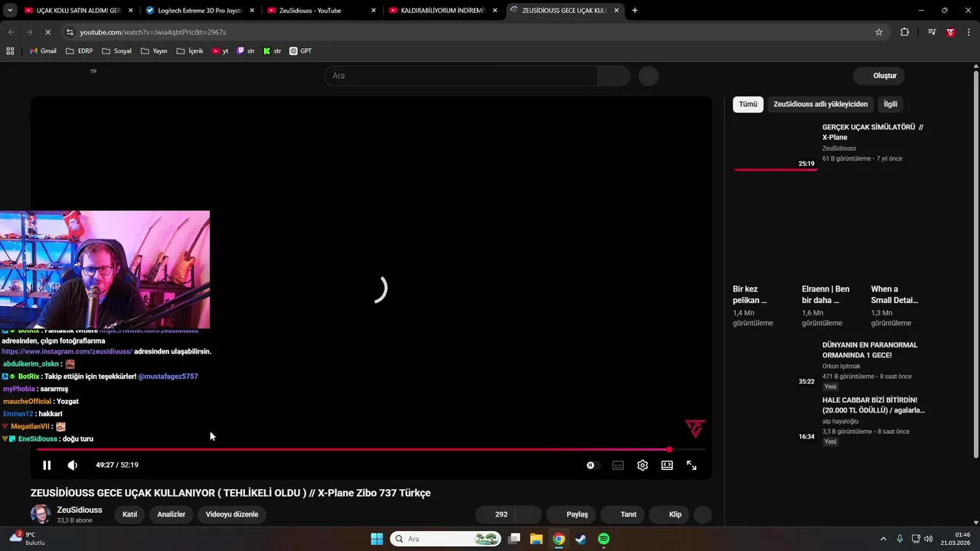Click the Klip button
The width and height of the screenshot is (980, 551).
point(670,514)
